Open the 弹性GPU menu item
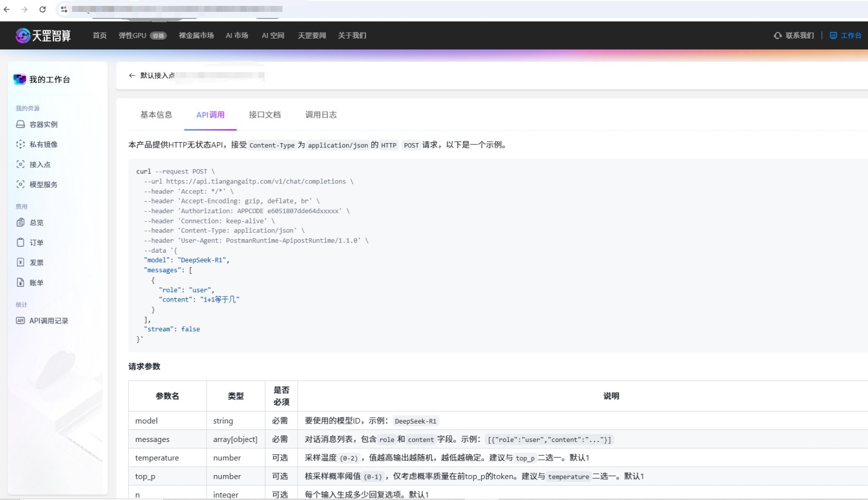Image resolution: width=868 pixels, height=500 pixels. (132, 35)
